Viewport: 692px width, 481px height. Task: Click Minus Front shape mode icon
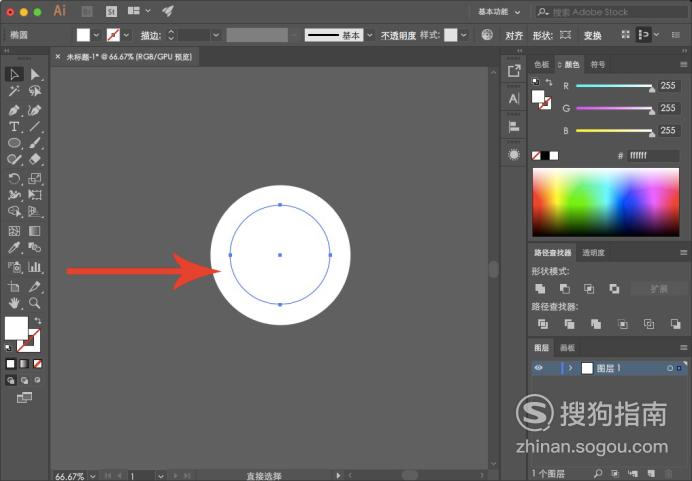pyautogui.click(x=564, y=289)
